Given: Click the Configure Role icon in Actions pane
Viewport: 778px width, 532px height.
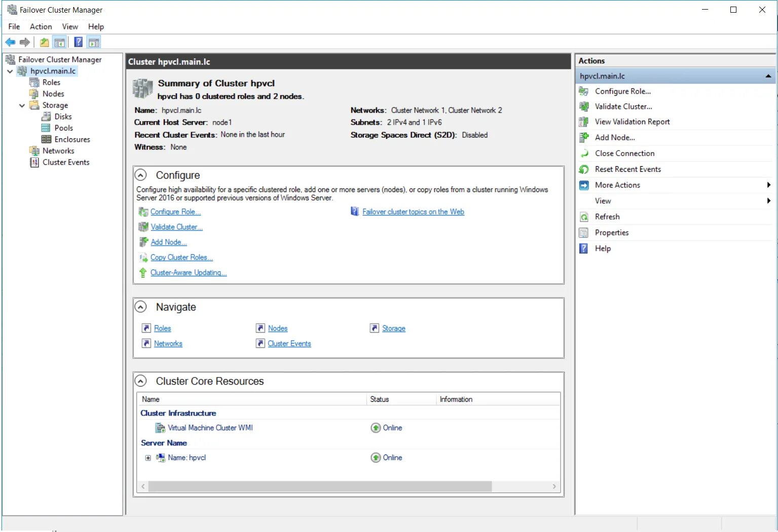Looking at the screenshot, I should tap(584, 91).
